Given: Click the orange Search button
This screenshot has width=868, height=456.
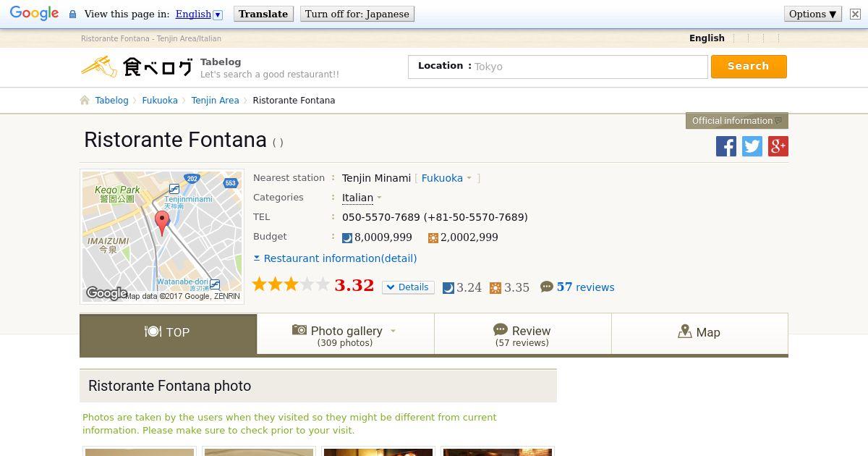Looking at the screenshot, I should 749,66.
